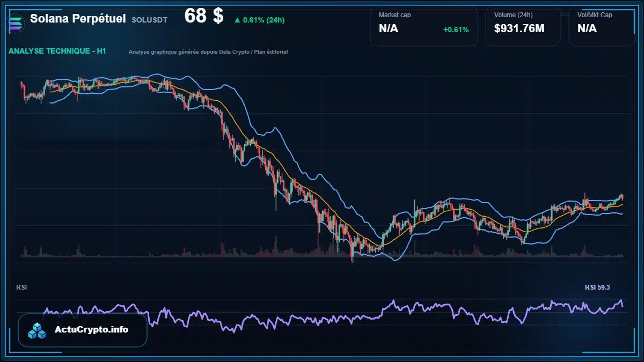The width and height of the screenshot is (644, 362).
Task: Click the green up-arrow change indicator
Action: [237, 20]
